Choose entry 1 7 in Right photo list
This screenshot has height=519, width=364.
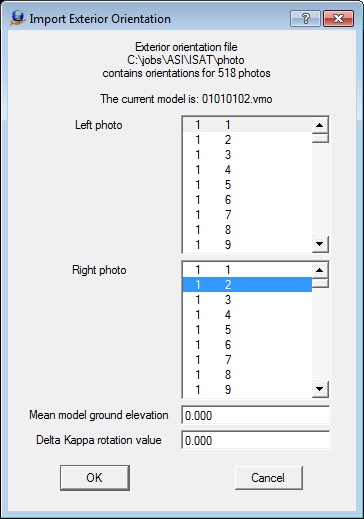coord(247,360)
